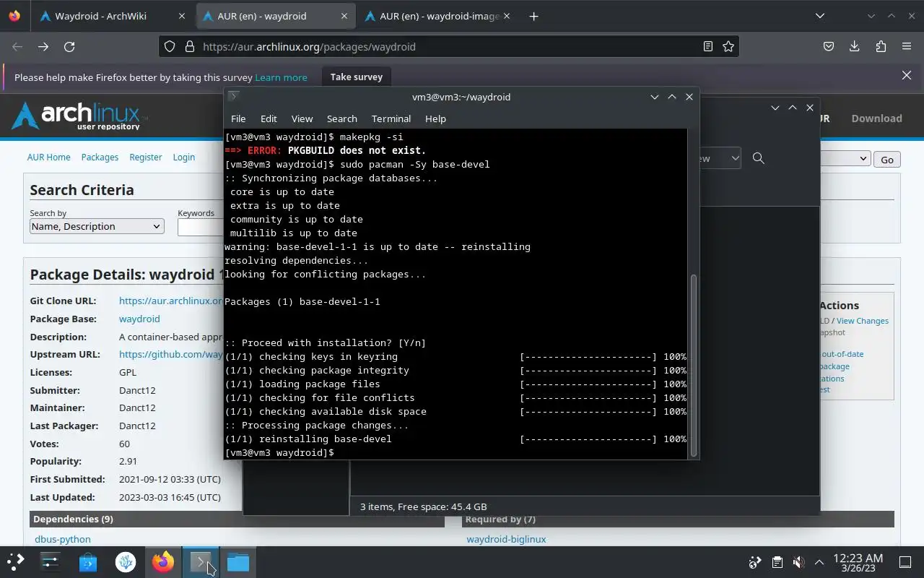
Task: Open the AUR Packages link
Action: pos(100,157)
